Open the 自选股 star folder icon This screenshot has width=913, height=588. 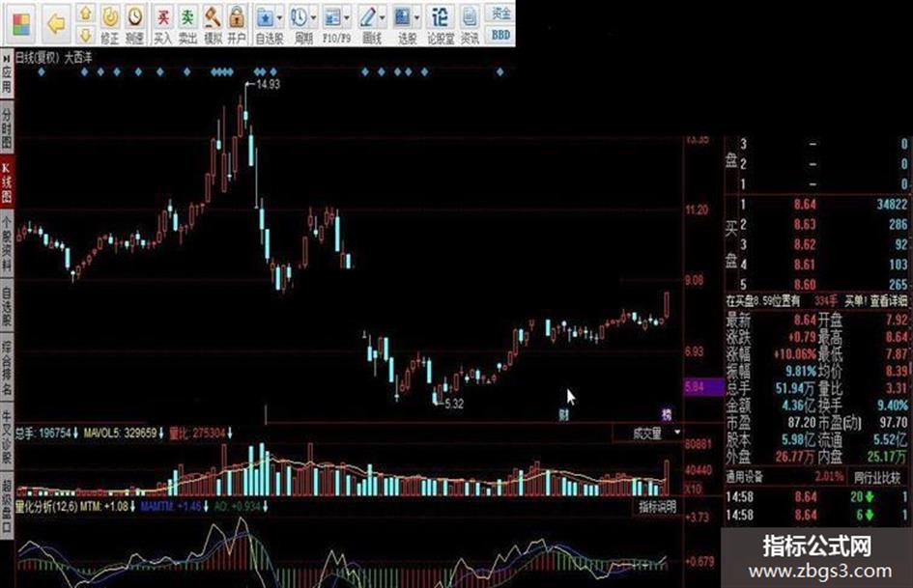(265, 17)
